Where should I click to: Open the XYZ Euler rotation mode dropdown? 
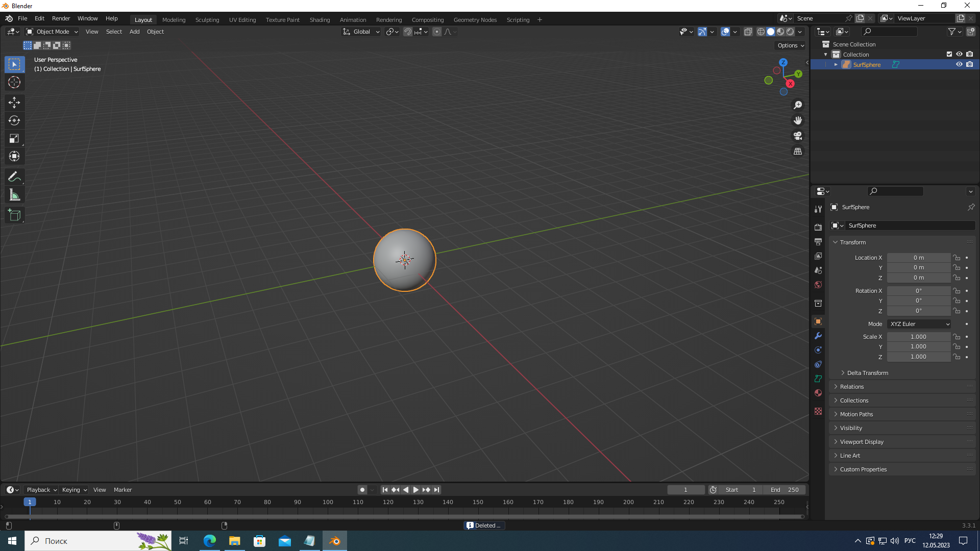[x=919, y=324]
